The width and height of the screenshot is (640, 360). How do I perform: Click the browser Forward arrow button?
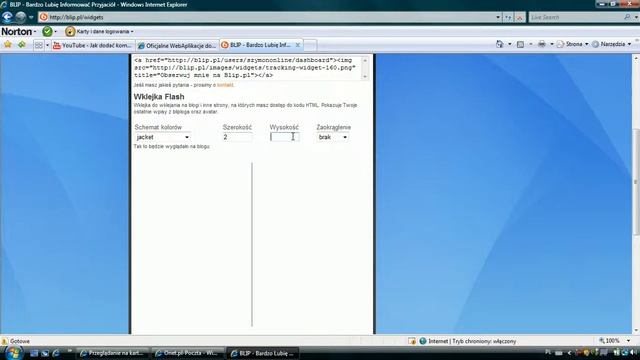pos(20,17)
